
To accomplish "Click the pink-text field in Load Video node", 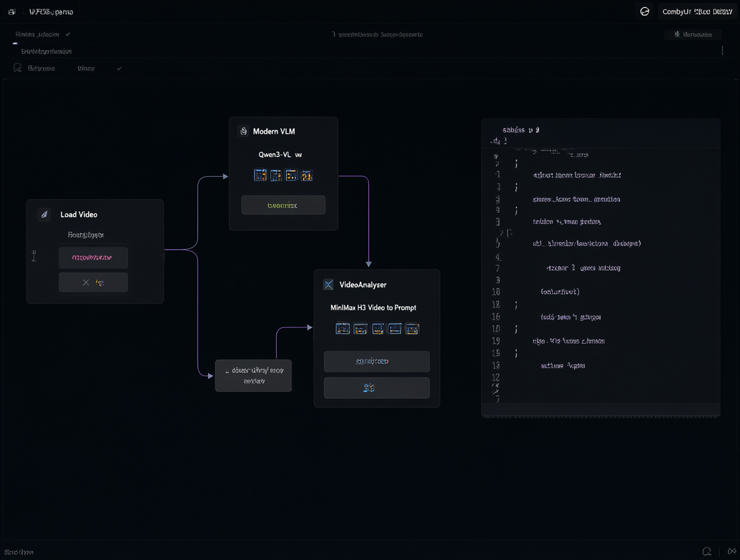I will coord(93,257).
